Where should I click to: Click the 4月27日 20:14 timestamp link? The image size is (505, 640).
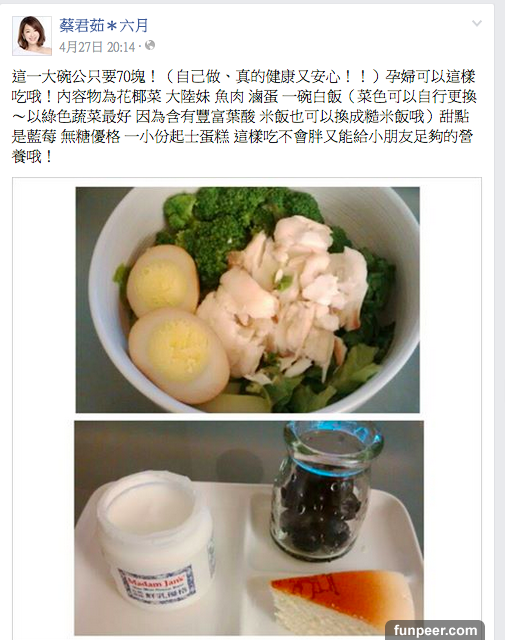(x=97, y=47)
